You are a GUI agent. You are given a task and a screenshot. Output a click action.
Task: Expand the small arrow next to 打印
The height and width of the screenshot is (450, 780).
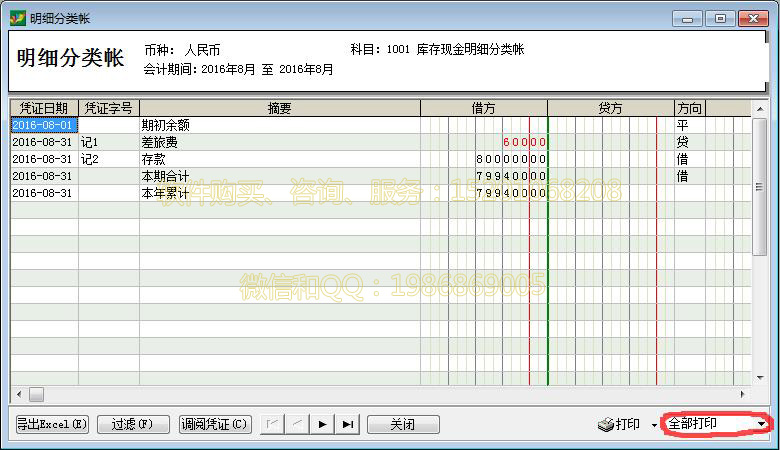click(x=654, y=425)
